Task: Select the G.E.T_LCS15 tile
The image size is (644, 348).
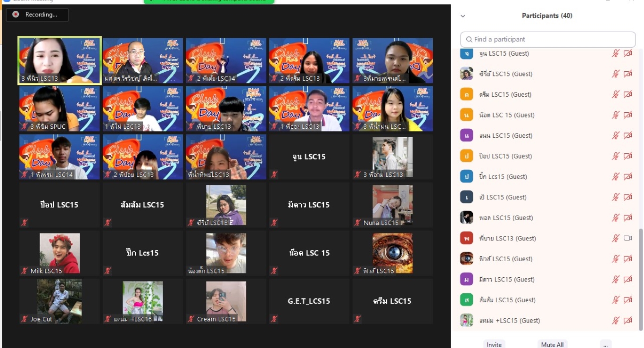Action: pos(309,301)
